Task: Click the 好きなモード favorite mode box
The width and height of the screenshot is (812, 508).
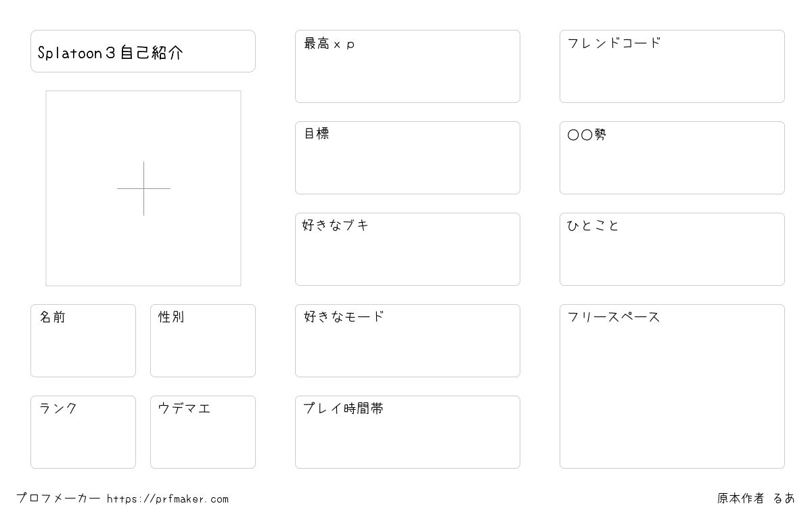Action: [x=407, y=341]
